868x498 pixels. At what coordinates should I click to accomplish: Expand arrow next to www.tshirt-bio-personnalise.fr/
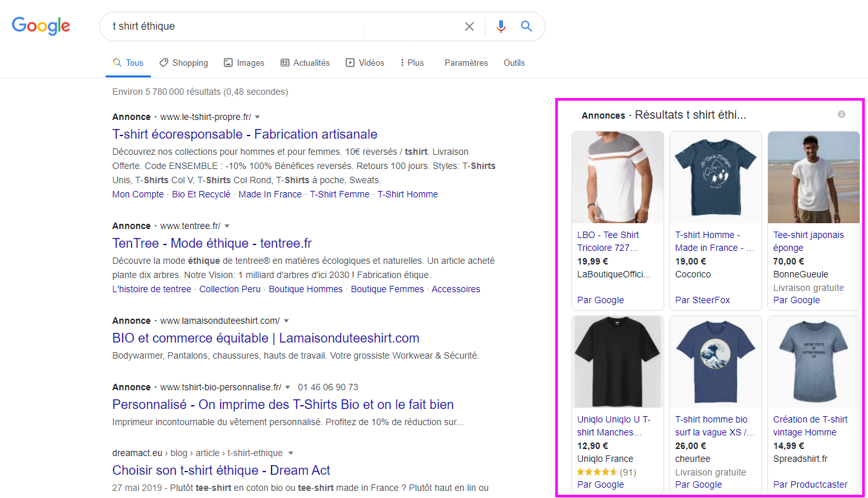click(288, 388)
